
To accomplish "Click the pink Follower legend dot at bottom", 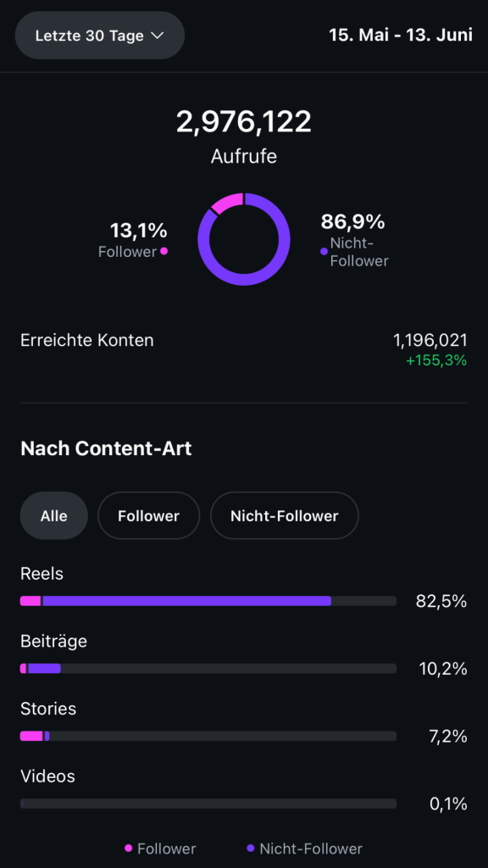I will coord(129,848).
